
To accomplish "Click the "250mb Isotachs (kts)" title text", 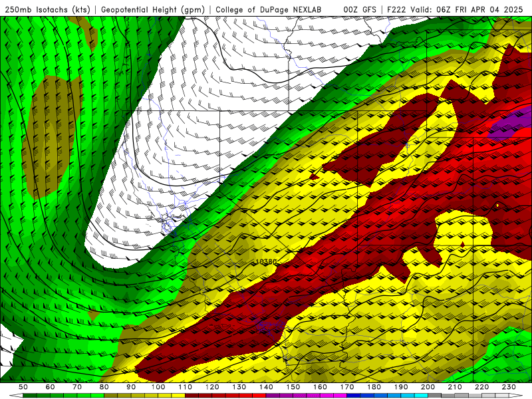I will click(x=47, y=9).
